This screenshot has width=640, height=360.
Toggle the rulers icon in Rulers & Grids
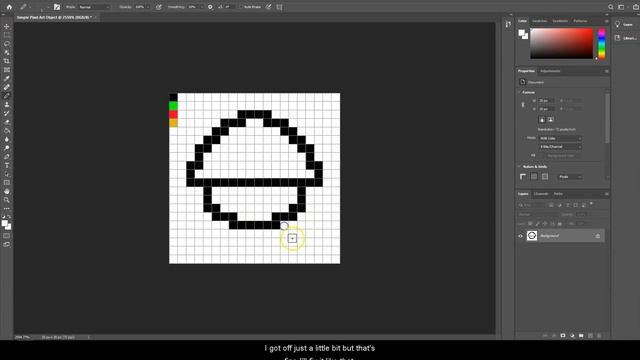pyautogui.click(x=523, y=177)
